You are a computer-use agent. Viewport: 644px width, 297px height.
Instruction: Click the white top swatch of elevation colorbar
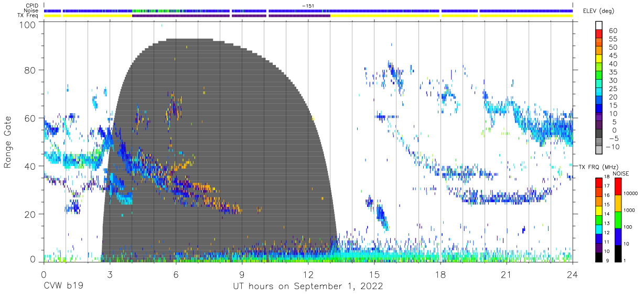[598, 26]
